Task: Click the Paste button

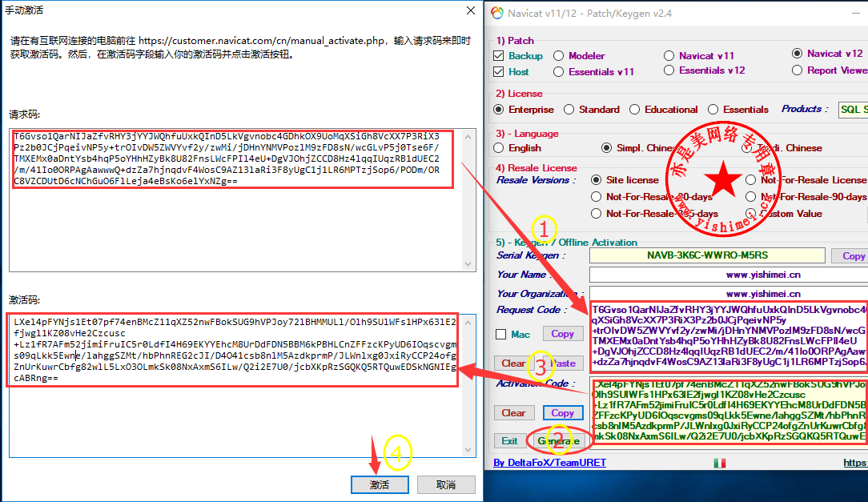Action: 563,363
